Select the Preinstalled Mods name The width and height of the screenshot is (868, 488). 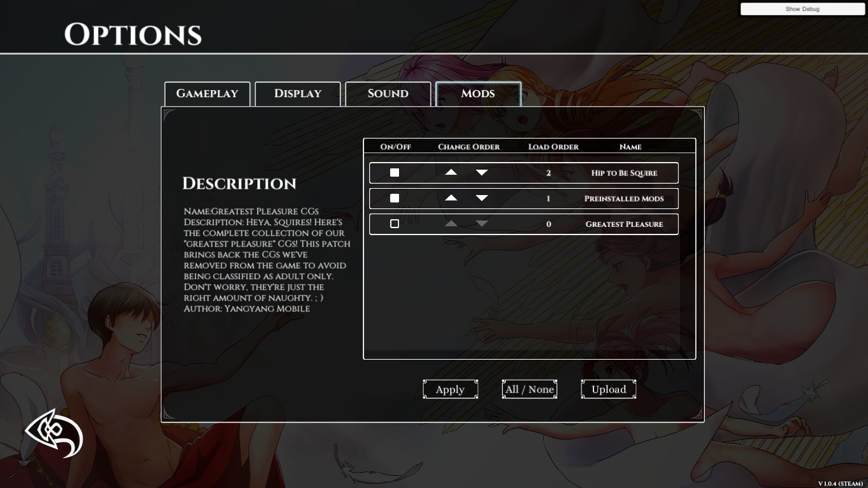(x=624, y=198)
